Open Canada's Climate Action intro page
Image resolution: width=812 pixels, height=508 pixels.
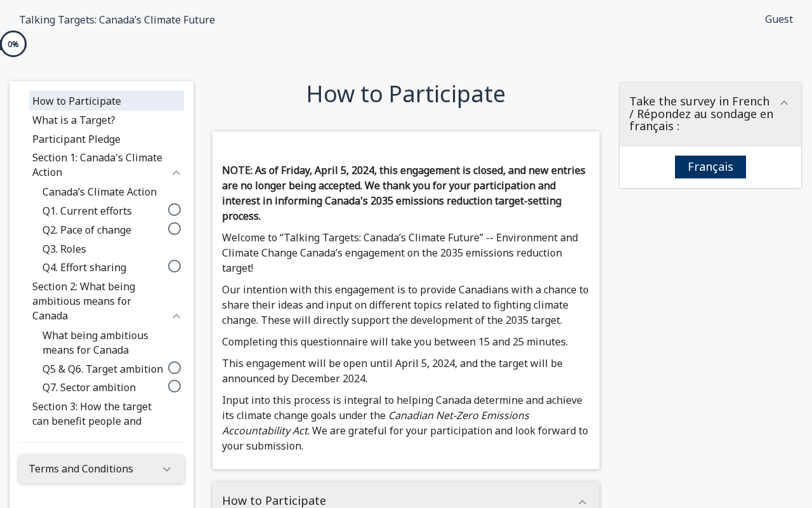tap(100, 192)
